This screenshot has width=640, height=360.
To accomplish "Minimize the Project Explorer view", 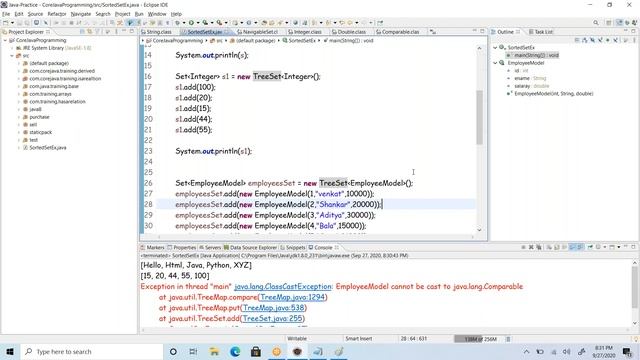I will [x=124, y=31].
